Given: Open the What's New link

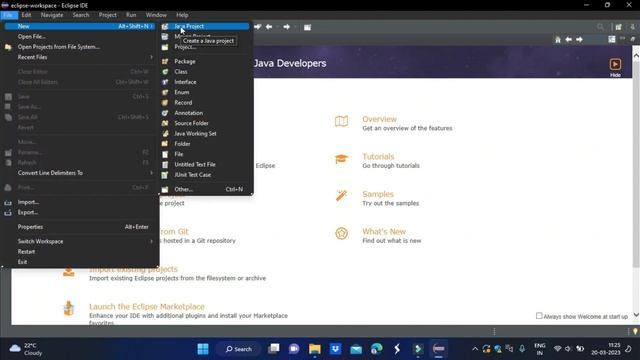Looking at the screenshot, I should [x=384, y=231].
